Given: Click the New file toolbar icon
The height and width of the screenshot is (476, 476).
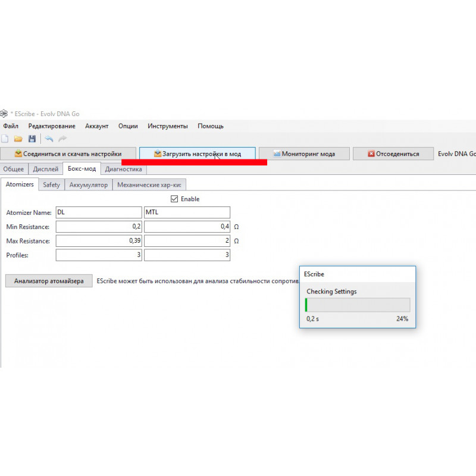Looking at the screenshot, I should coord(5,139).
